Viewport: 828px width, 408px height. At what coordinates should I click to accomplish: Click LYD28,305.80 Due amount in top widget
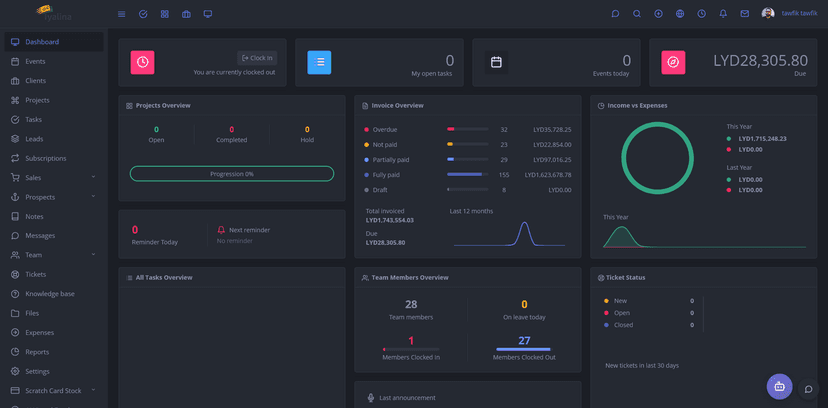[760, 61]
